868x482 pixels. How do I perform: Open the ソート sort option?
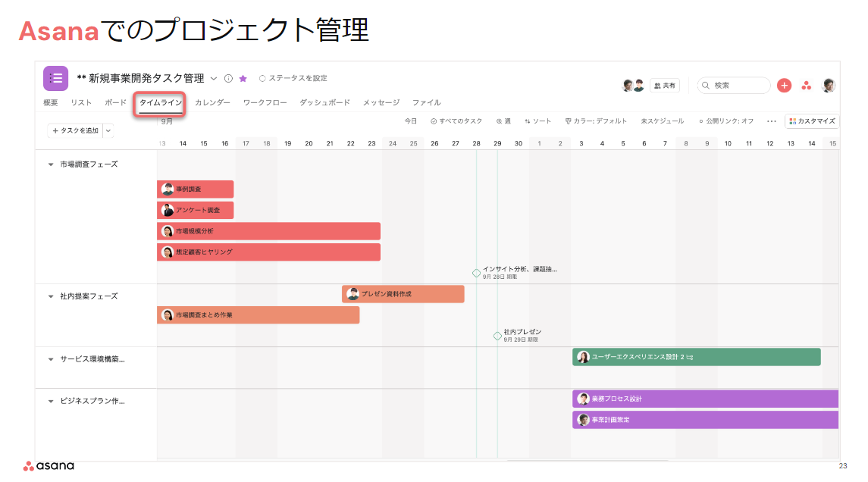[x=537, y=121]
